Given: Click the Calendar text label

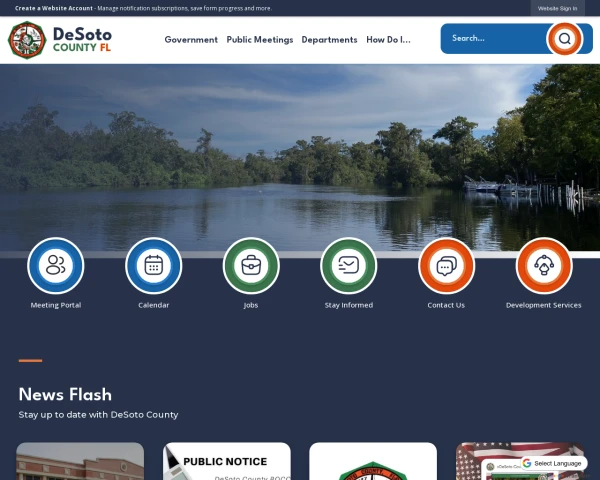Looking at the screenshot, I should point(153,305).
